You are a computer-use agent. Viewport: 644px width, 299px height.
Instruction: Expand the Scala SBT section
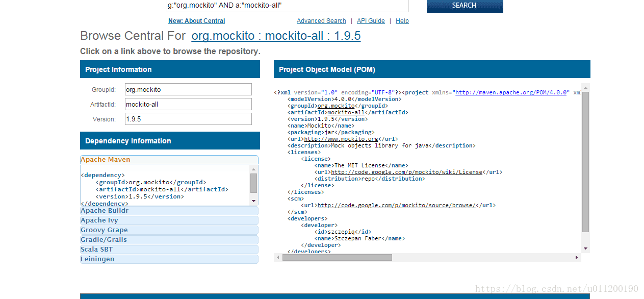click(169, 250)
